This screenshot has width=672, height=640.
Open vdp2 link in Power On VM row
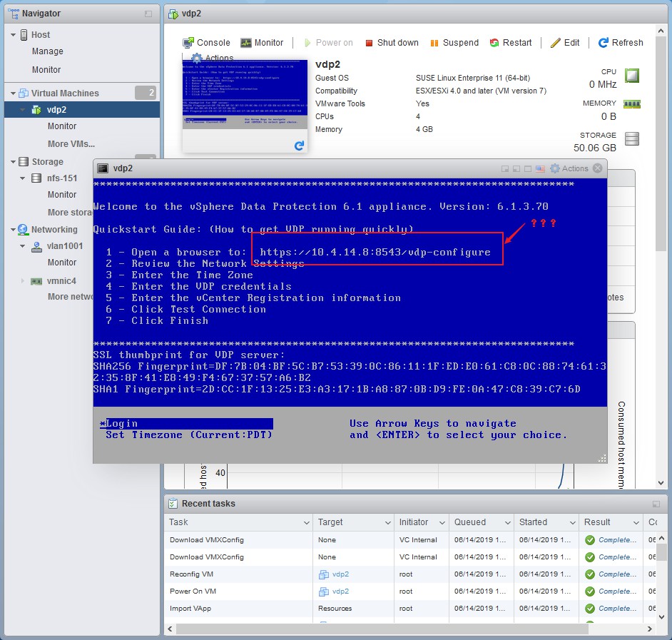tap(340, 591)
